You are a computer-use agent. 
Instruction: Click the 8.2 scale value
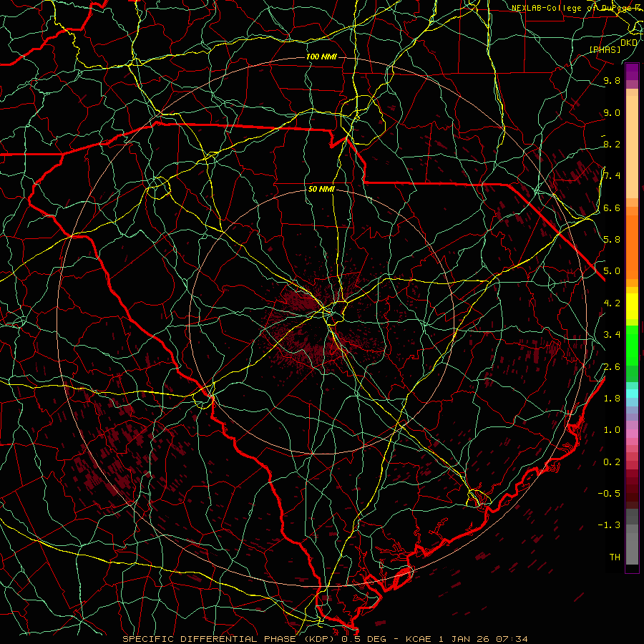click(x=612, y=144)
